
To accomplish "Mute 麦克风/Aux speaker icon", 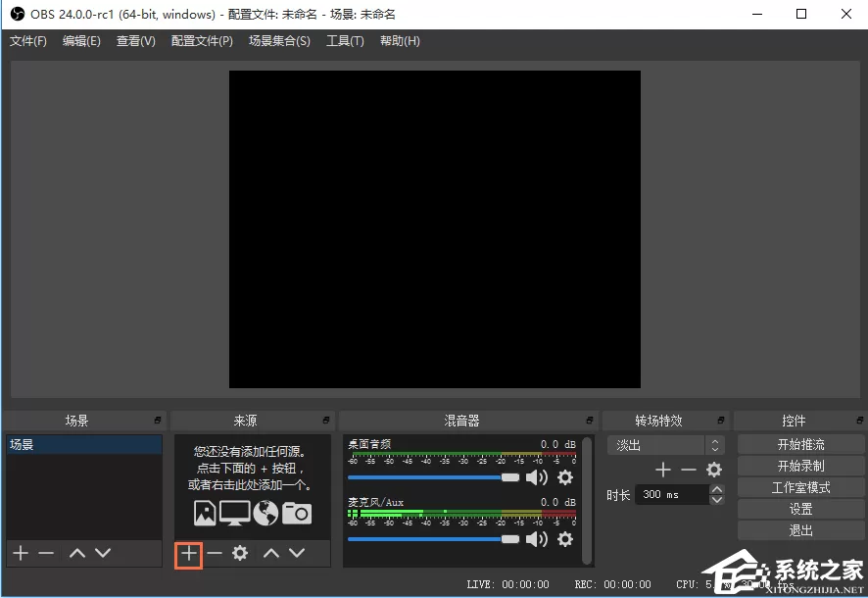I will click(537, 539).
